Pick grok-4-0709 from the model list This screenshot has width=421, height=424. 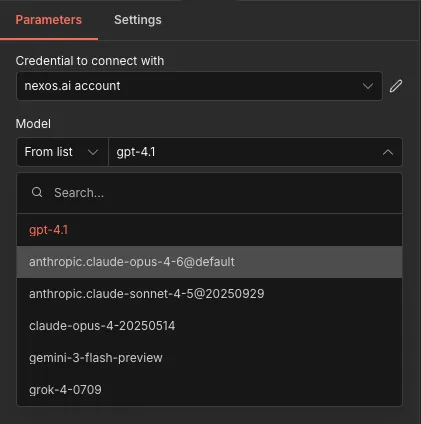209,390
